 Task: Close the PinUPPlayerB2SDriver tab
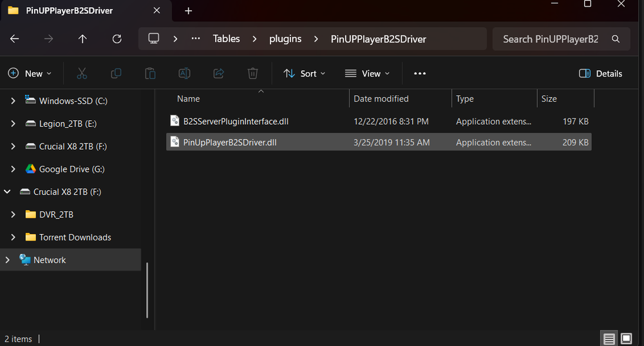[x=157, y=11]
